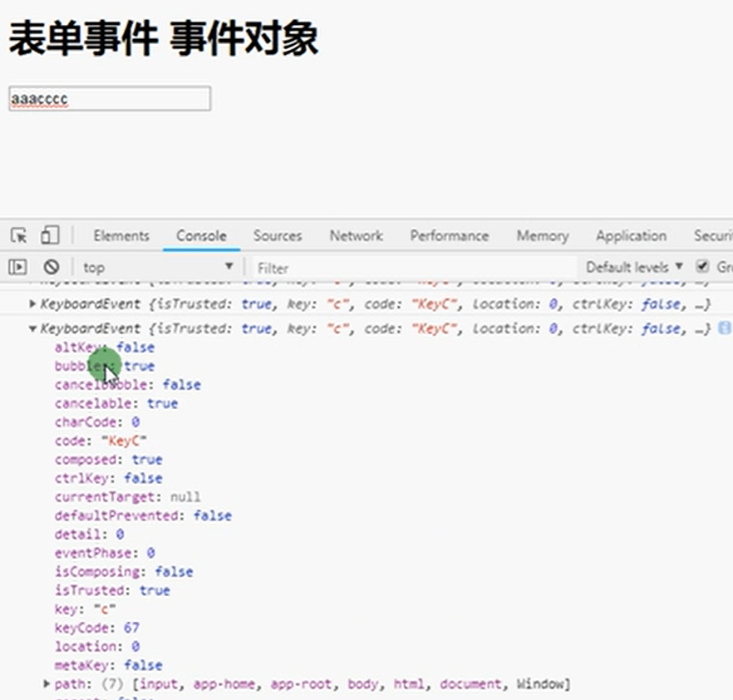Open the top context dropdown
Image resolution: width=733 pixels, height=700 pixels.
[x=158, y=267]
